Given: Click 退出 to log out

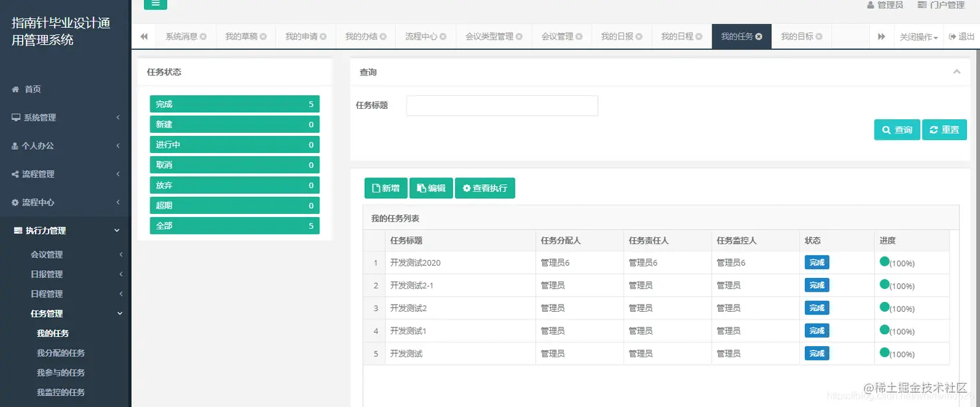Looking at the screenshot, I should (961, 37).
